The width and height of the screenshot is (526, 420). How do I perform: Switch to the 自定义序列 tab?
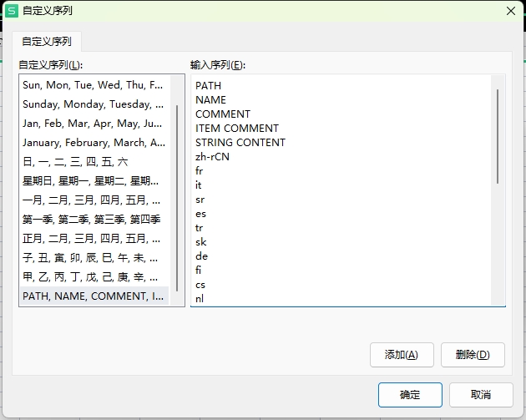(47, 42)
